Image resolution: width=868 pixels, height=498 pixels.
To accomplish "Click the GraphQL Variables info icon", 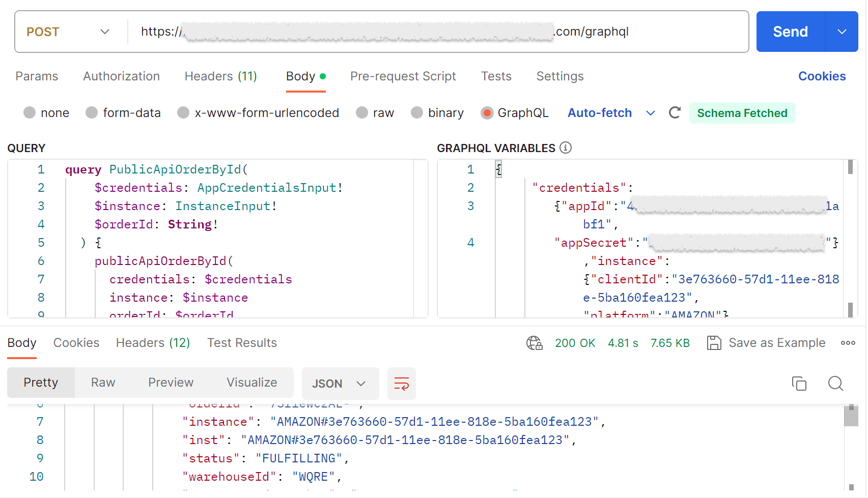I will (566, 148).
